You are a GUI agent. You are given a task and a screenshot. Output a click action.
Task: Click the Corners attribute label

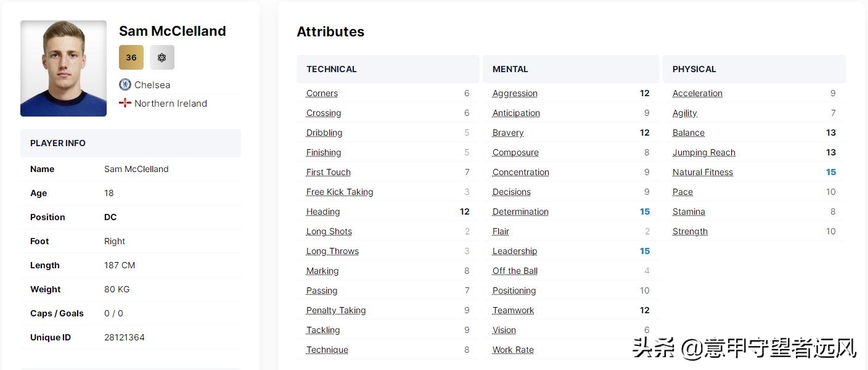tap(322, 93)
